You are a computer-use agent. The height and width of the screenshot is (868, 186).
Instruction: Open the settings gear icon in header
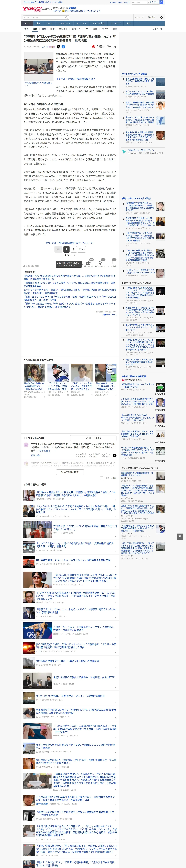point(161,18)
